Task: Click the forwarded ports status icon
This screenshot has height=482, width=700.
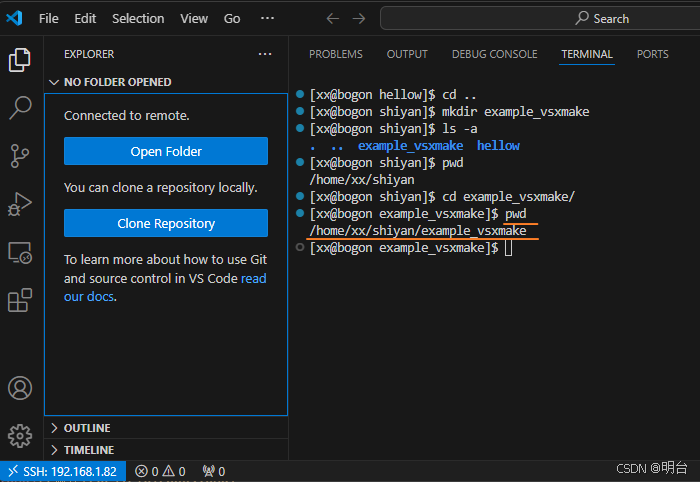Action: 214,471
